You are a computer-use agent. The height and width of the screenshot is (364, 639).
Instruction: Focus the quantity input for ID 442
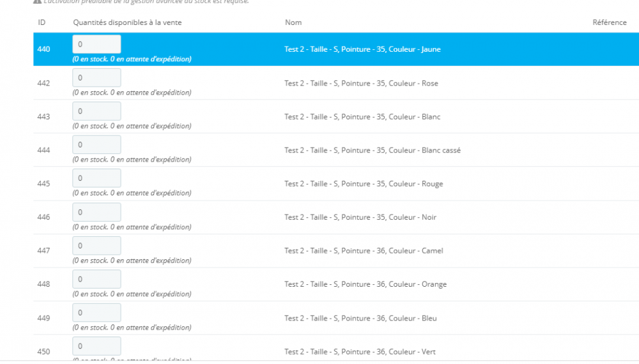click(x=96, y=78)
